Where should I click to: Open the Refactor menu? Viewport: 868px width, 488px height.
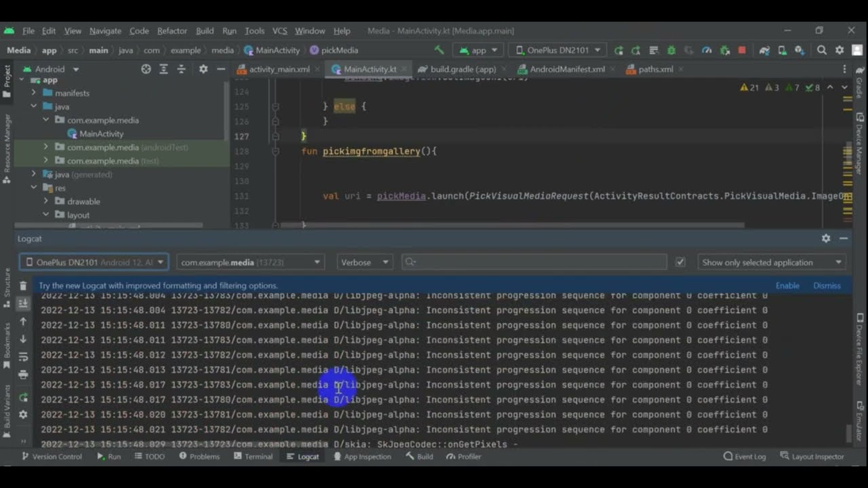pyautogui.click(x=172, y=30)
